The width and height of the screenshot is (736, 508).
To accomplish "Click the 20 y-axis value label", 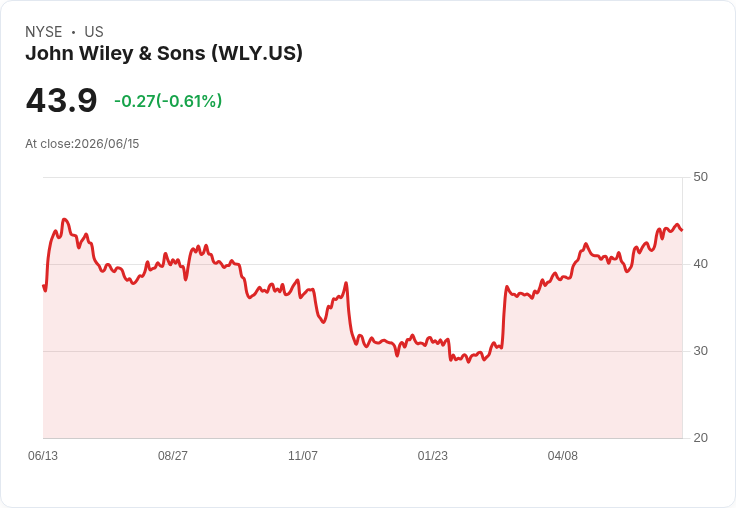I will coord(700,438).
